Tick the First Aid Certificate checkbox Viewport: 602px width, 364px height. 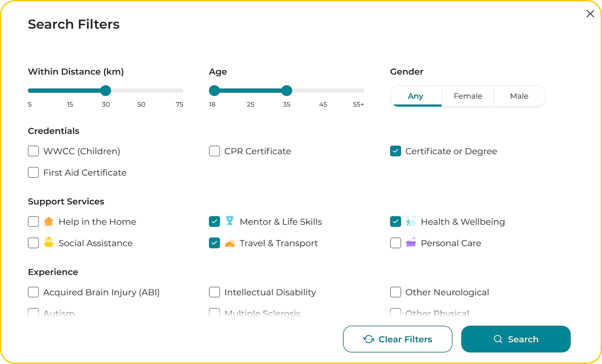pyautogui.click(x=33, y=172)
